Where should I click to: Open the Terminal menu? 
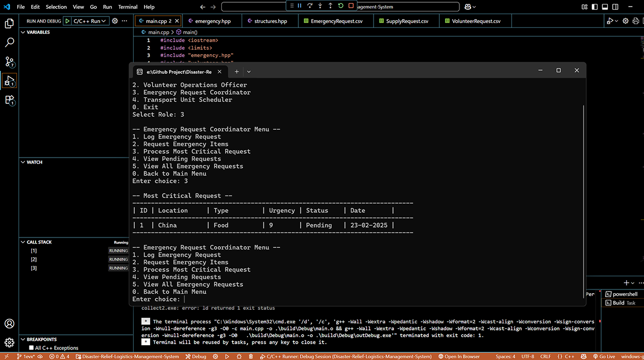pos(128,7)
